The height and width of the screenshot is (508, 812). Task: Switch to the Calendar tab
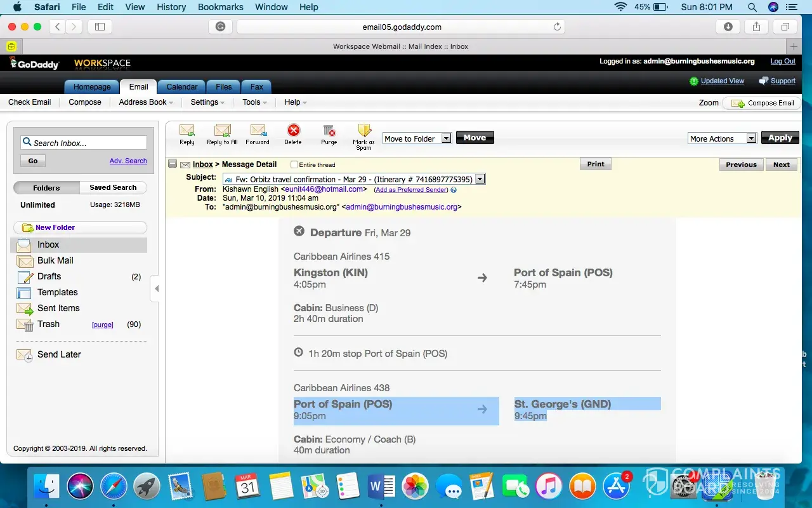pos(182,87)
